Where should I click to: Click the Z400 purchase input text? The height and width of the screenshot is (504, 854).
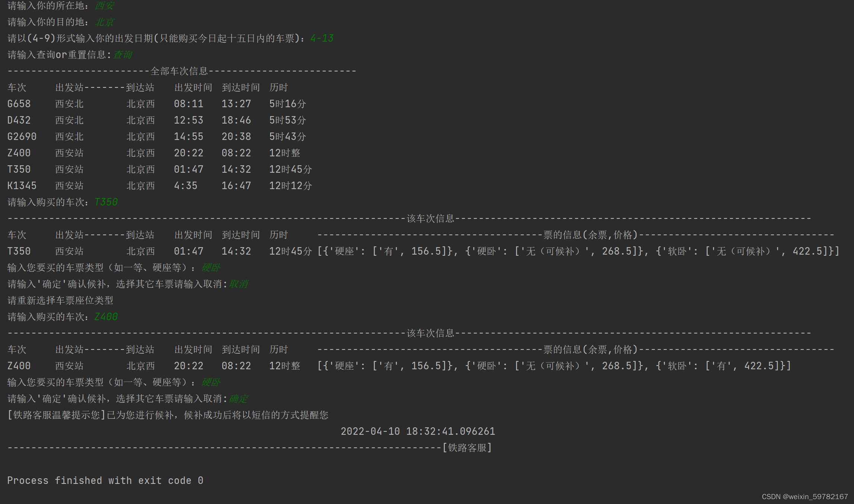click(x=106, y=317)
